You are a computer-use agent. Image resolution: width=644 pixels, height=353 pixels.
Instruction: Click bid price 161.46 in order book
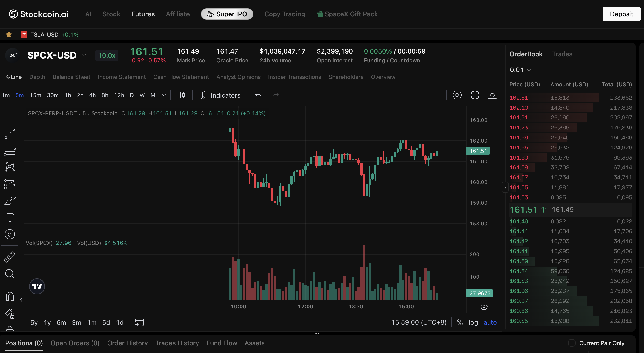point(519,221)
